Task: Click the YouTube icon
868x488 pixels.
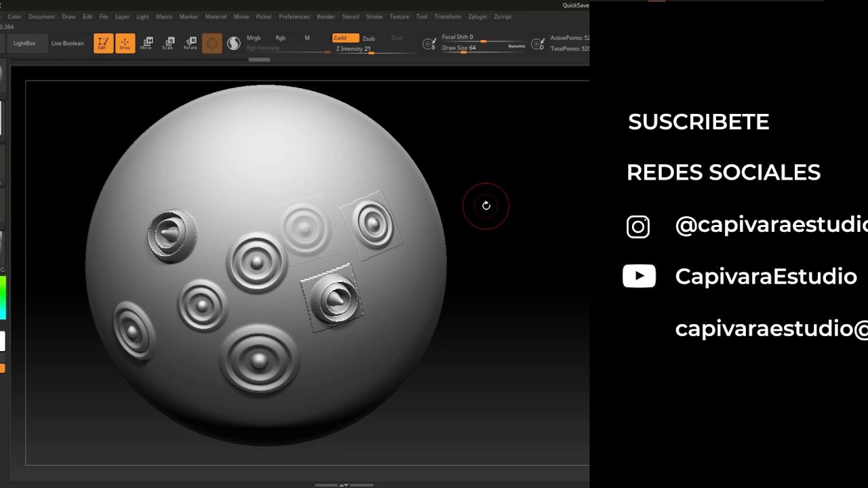Action: (639, 276)
